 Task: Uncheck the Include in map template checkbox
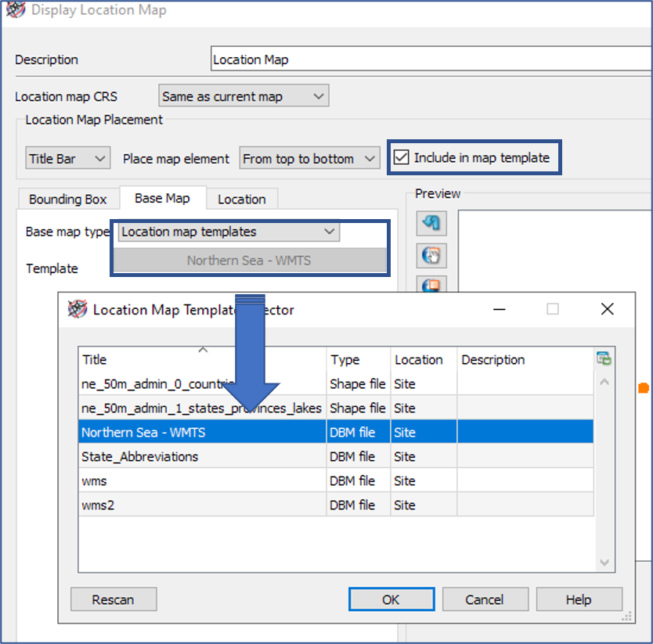point(402,157)
